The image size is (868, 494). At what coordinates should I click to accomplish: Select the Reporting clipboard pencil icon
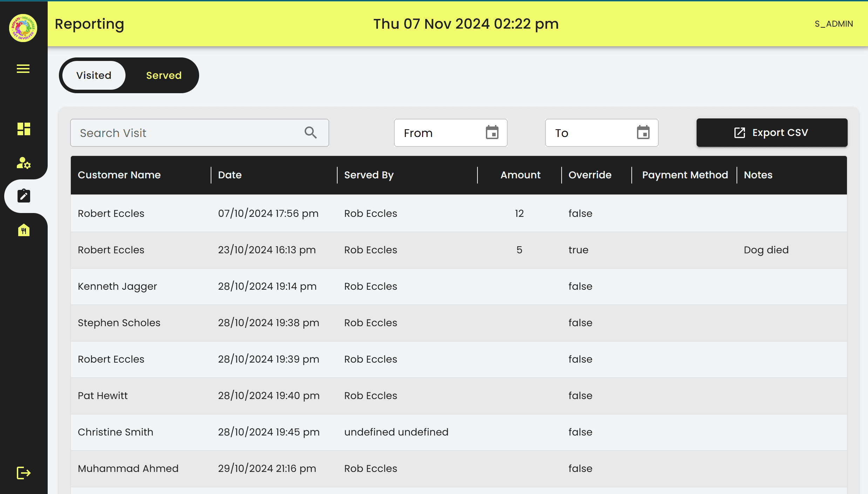23,196
